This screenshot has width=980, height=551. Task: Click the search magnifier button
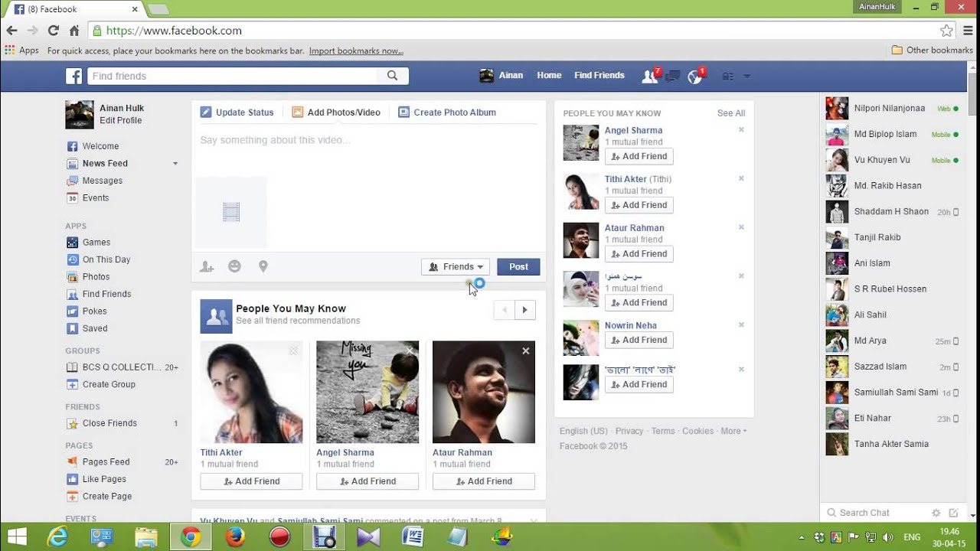coord(393,76)
